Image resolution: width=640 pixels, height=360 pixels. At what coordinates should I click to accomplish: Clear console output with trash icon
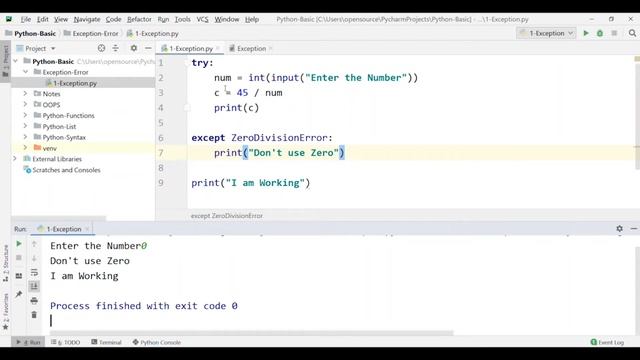(34, 315)
